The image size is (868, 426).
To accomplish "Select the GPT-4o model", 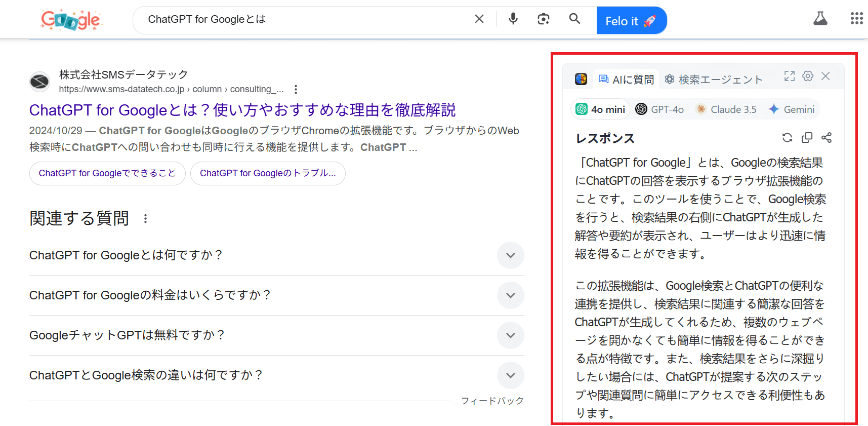I will point(659,109).
